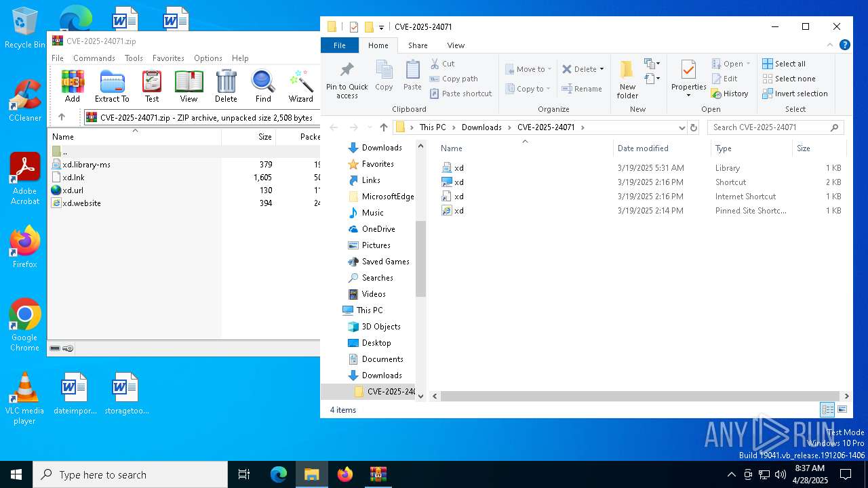Click Cut in the Clipboard group
The width and height of the screenshot is (868, 488).
[442, 64]
